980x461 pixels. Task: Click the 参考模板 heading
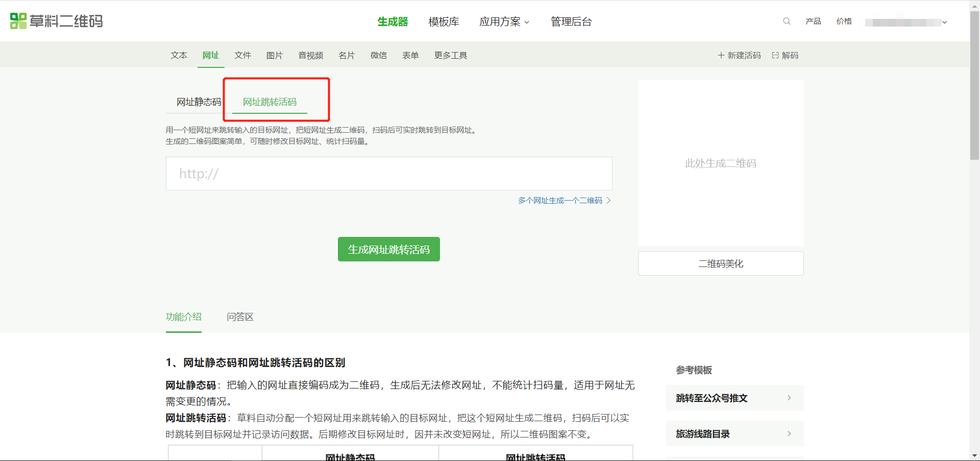point(694,370)
